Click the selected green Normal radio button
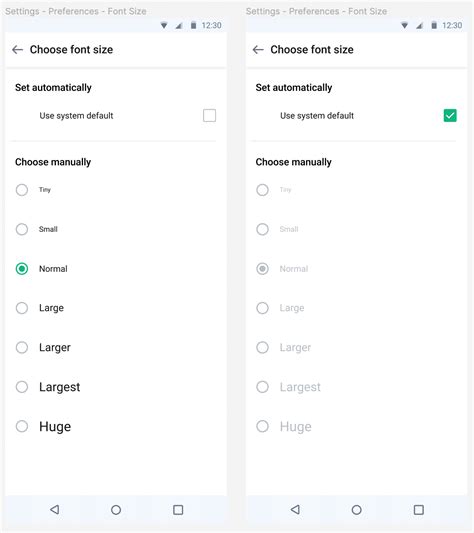 pos(22,269)
